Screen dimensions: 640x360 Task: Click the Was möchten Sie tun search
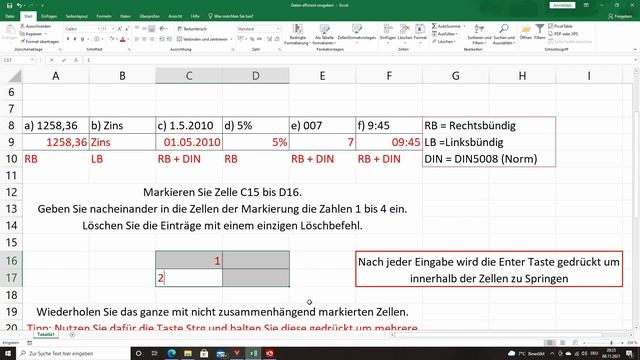pos(231,16)
